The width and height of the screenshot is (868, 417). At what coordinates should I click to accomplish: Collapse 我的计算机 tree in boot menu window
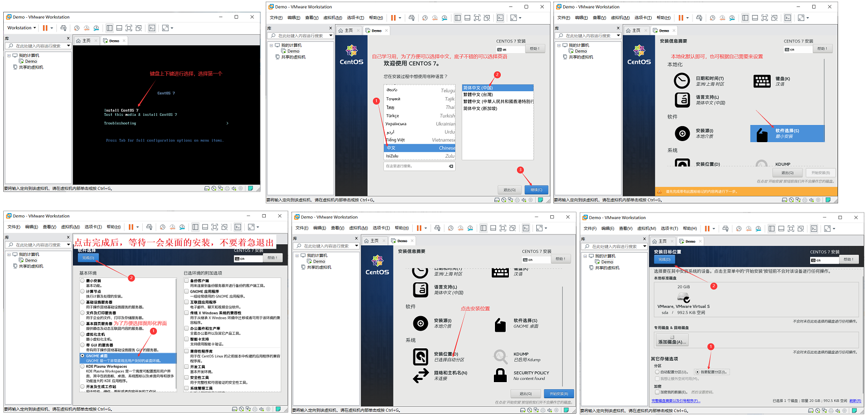pyautogui.click(x=9, y=55)
